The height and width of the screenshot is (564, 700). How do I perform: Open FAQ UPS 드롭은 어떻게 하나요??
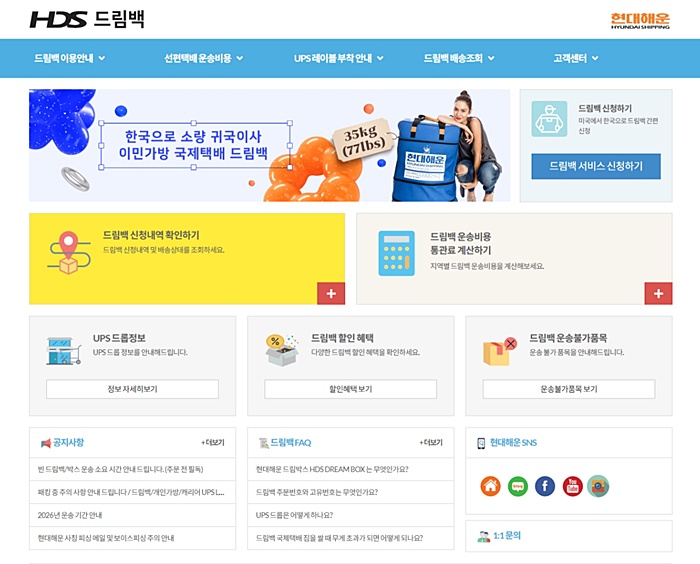point(294,515)
